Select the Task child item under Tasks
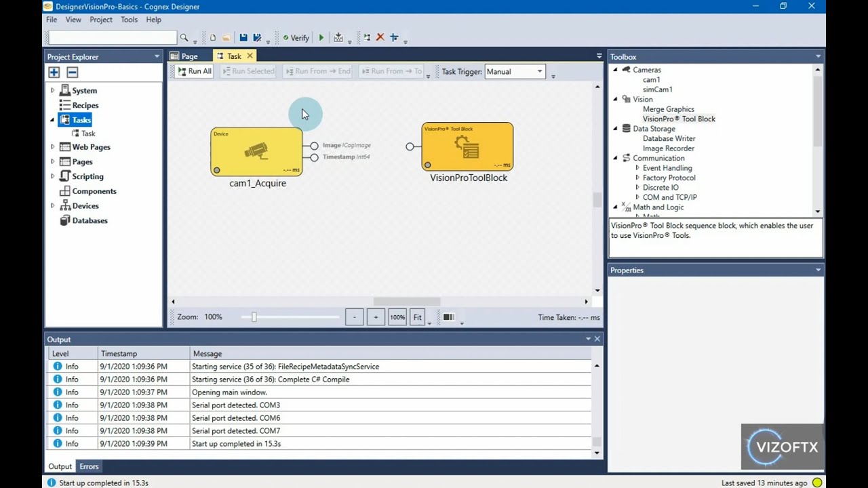Screen dimensions: 868x488 (x=88, y=134)
